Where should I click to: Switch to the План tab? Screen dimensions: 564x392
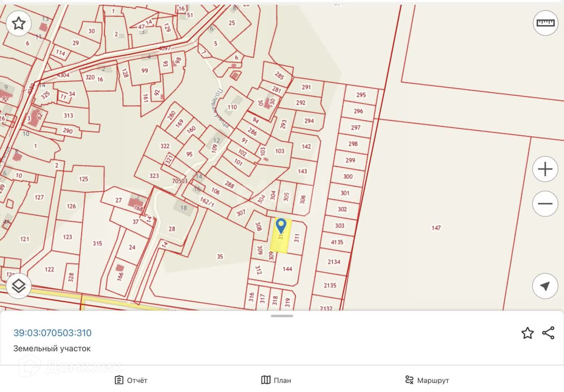pyautogui.click(x=276, y=380)
